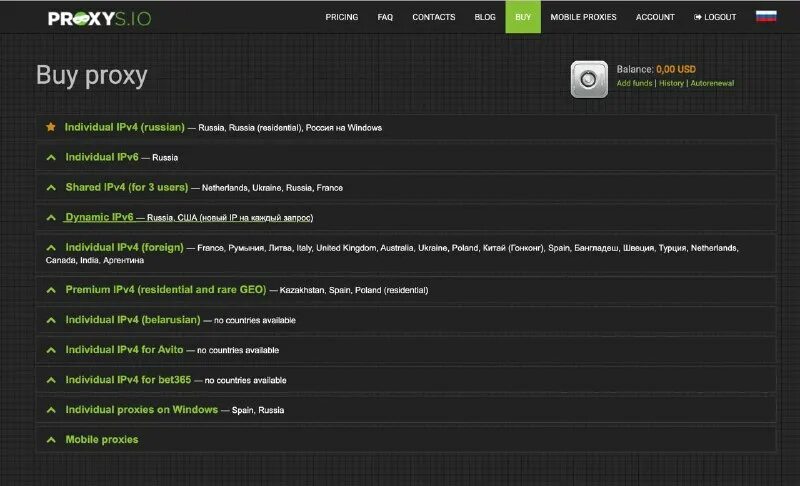
Task: Open the Blog page
Action: tap(485, 17)
